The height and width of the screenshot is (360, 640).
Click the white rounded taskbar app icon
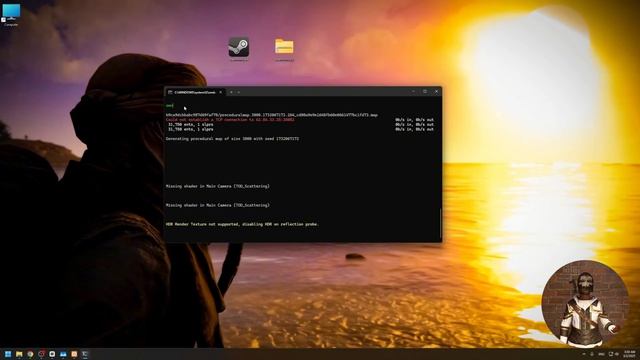click(x=52, y=354)
